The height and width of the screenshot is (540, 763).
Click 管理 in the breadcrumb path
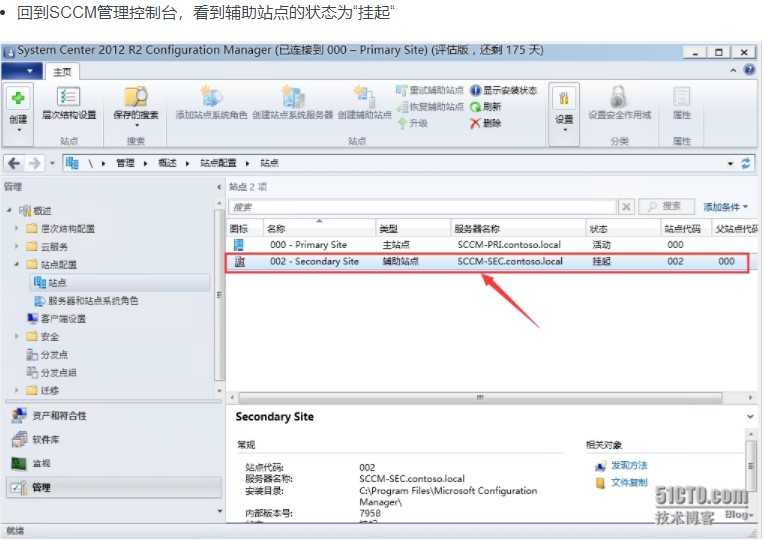[x=125, y=163]
